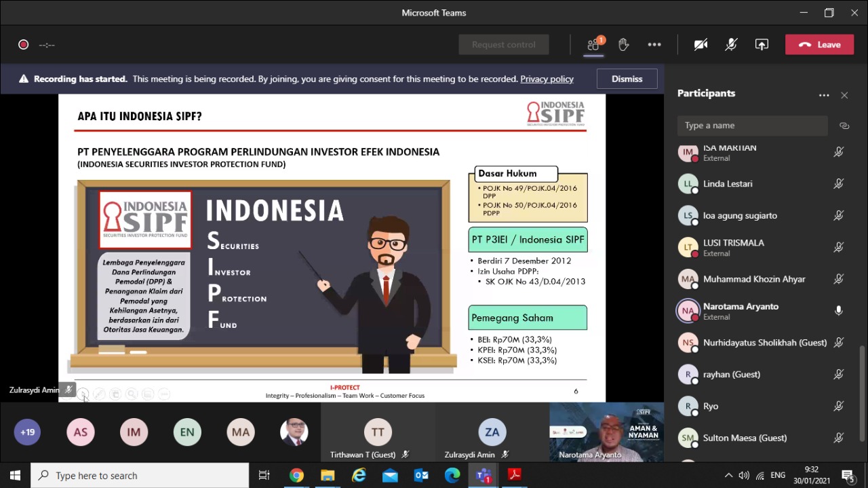Toggle your microphone mute
The image size is (868, 488).
point(731,45)
